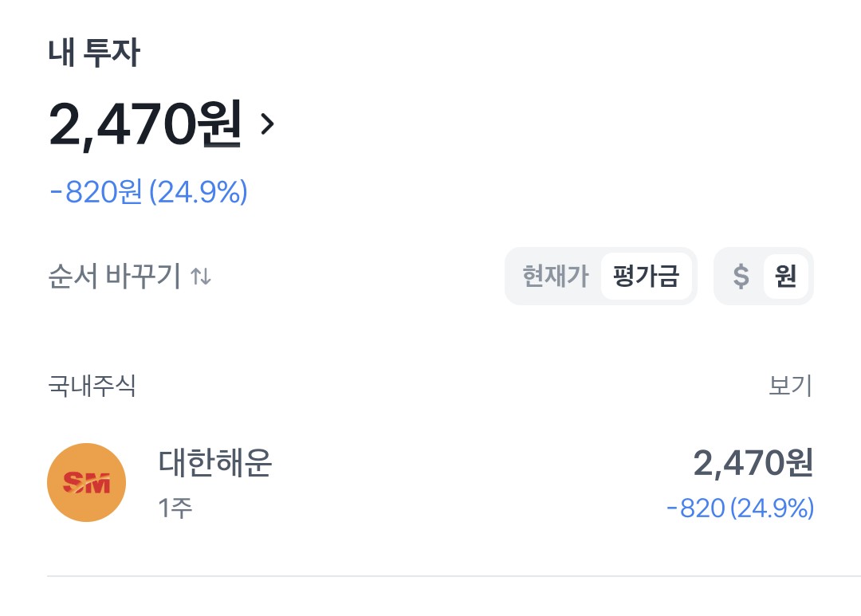Tap the sort arrows next to 순서 바꾸기
Screen dimensions: 861x616
201,277
